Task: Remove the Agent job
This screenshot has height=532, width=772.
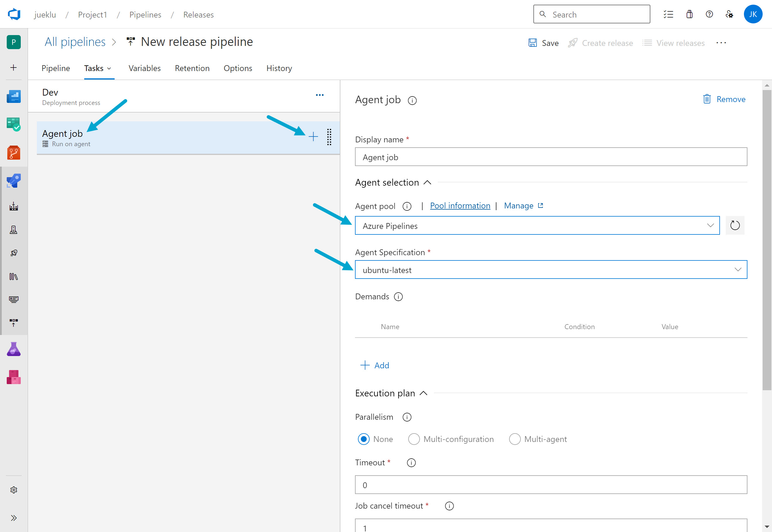Action: point(724,99)
